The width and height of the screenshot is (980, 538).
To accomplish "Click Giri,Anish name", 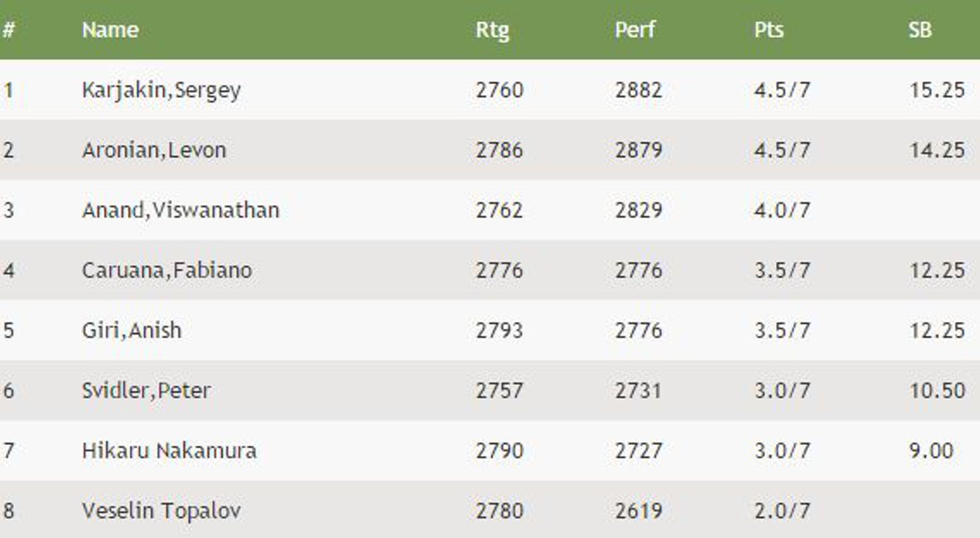I will click(x=132, y=330).
